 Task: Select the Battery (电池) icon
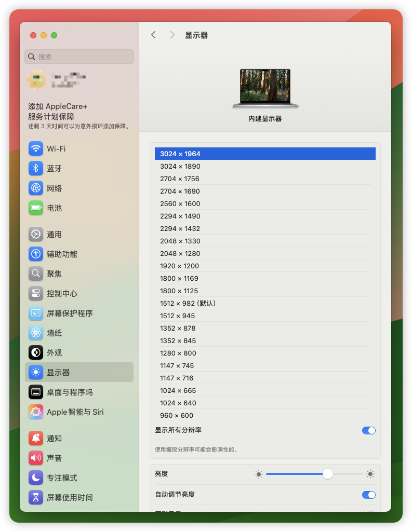pyautogui.click(x=36, y=208)
